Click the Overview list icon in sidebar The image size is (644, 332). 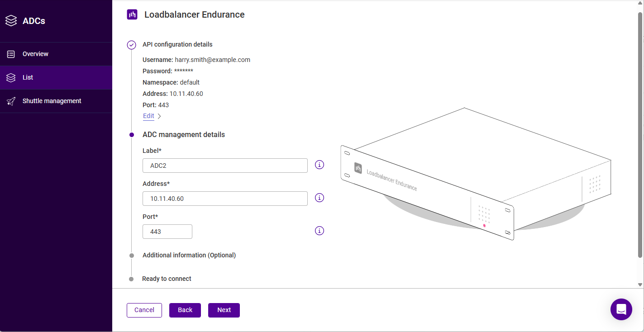[11, 54]
